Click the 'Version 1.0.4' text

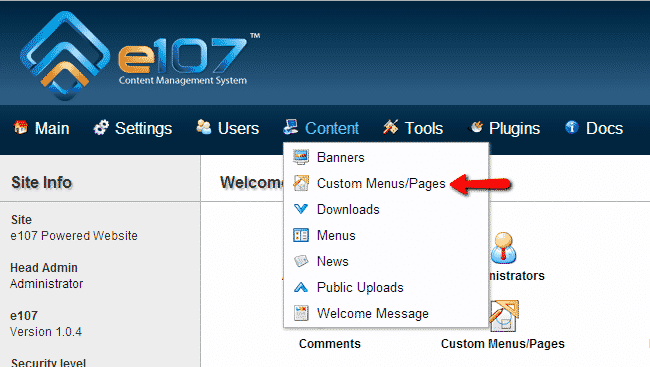click(46, 332)
